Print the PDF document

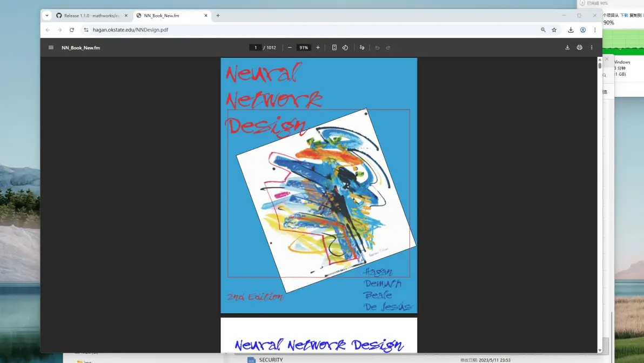[580, 48]
